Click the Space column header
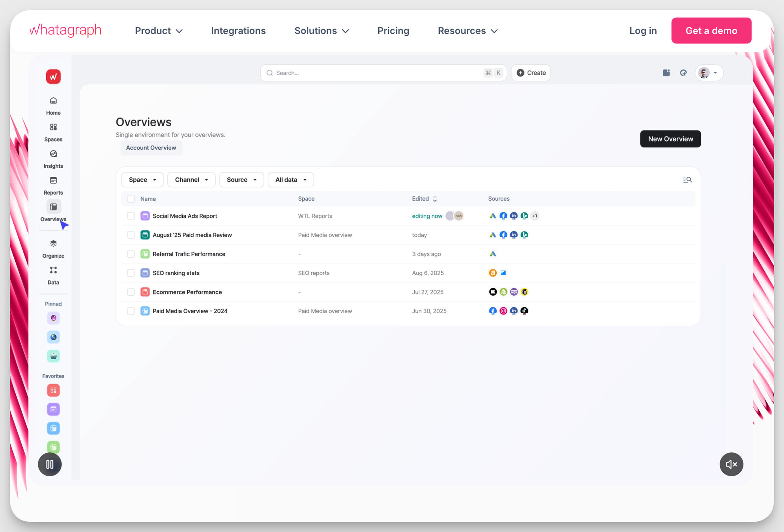 (x=306, y=199)
